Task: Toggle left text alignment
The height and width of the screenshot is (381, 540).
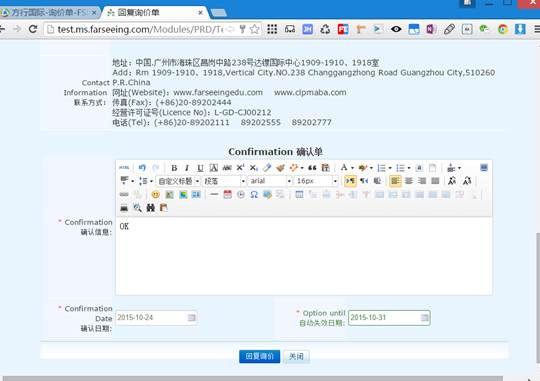Action: pyautogui.click(x=395, y=181)
